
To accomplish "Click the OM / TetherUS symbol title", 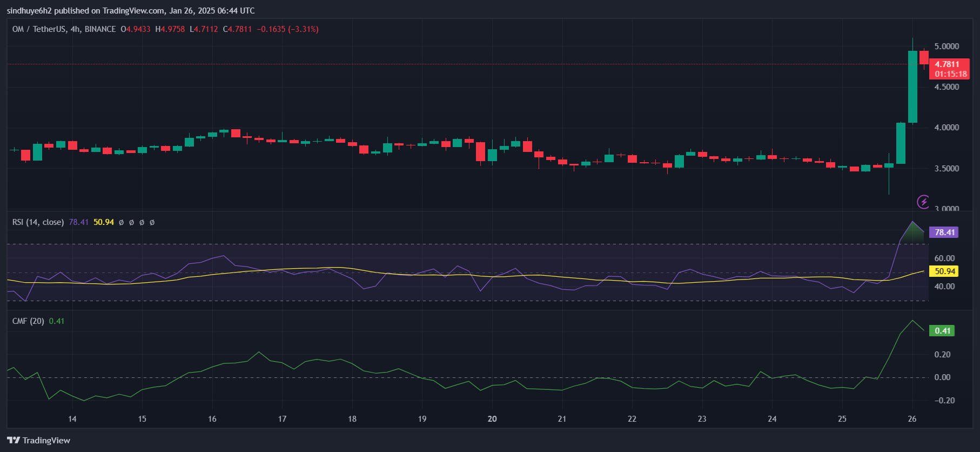I will coord(64,29).
